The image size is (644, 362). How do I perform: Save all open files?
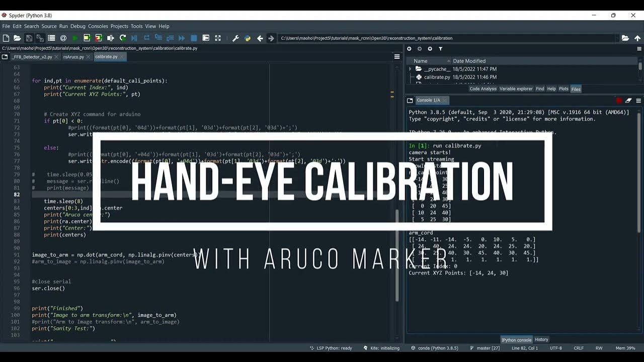tap(40, 38)
